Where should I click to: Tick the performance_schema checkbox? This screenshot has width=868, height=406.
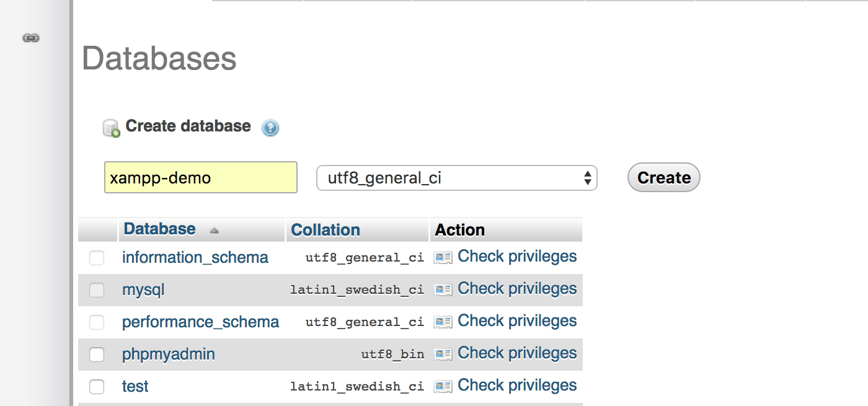pyautogui.click(x=97, y=322)
